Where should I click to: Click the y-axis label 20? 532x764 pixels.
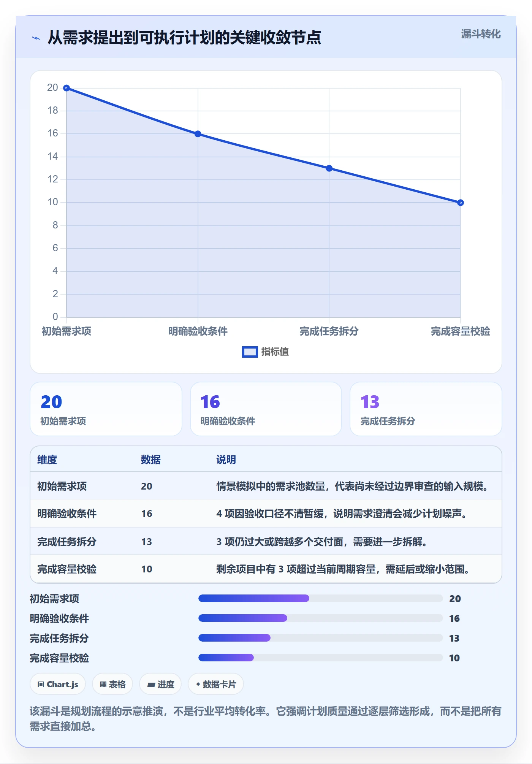click(52, 88)
